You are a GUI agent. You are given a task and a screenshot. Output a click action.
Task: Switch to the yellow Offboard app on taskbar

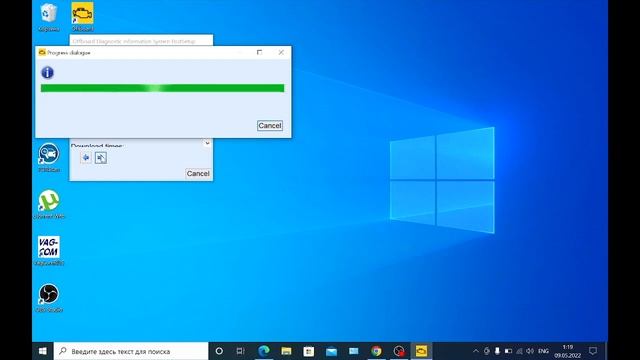pyautogui.click(x=421, y=351)
